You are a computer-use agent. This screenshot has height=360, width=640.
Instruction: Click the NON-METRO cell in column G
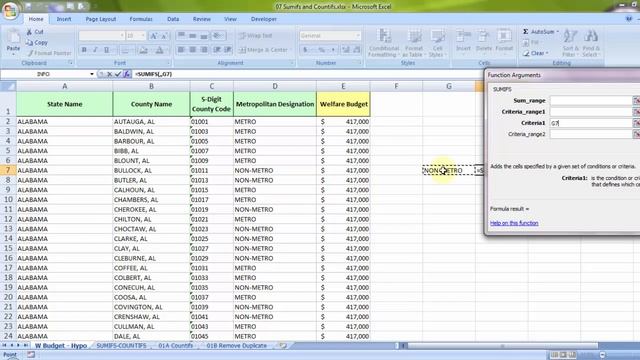point(449,170)
